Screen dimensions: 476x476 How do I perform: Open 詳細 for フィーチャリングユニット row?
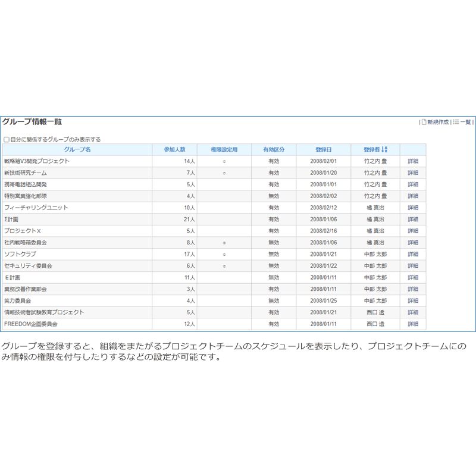click(x=413, y=208)
